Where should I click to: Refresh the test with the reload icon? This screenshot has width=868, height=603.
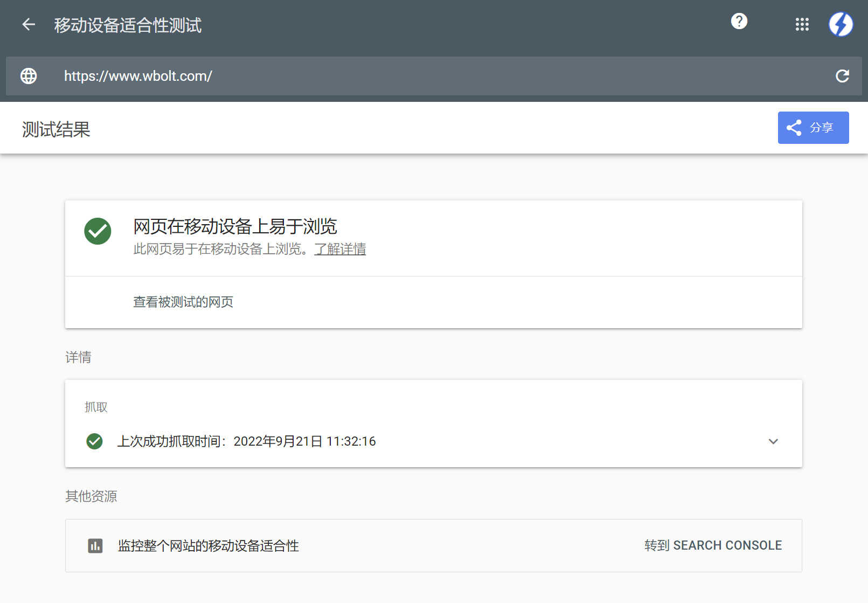coord(843,76)
